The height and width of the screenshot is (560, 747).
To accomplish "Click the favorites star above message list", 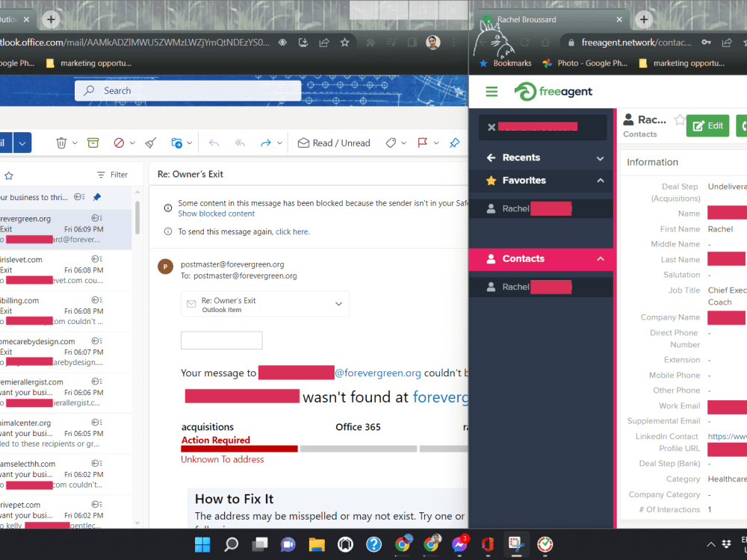I will 8,175.
